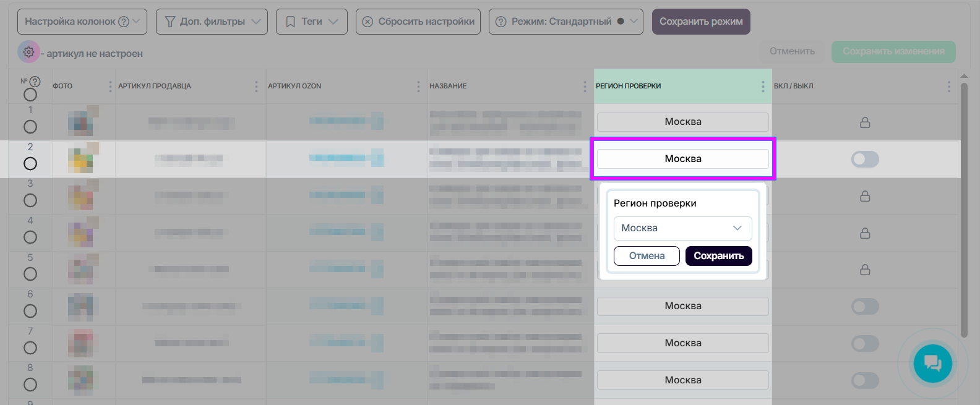
Task: Click Москва region button in row 8
Action: click(x=683, y=380)
